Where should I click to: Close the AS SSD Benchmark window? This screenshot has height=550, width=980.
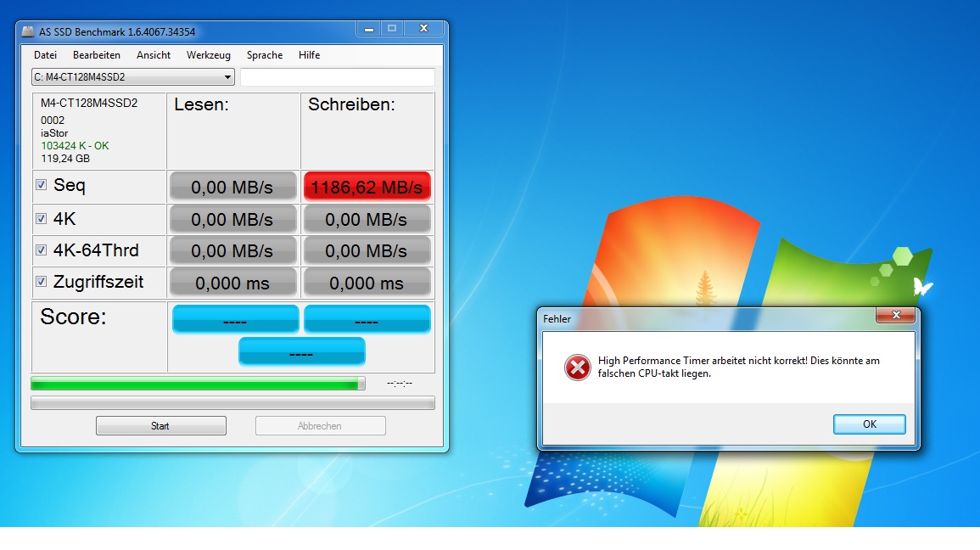click(423, 29)
